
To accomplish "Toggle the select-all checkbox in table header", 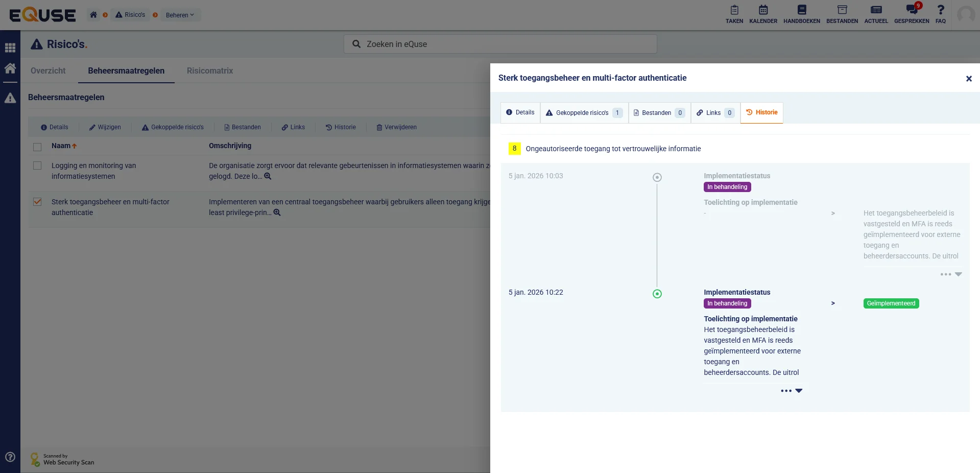I will [37, 147].
